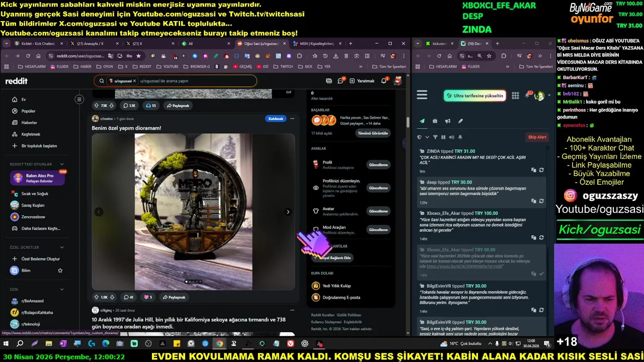Viewport: 644px width, 362px height.
Task: Collapse the SON recent communities section
Action: [x=62, y=289]
